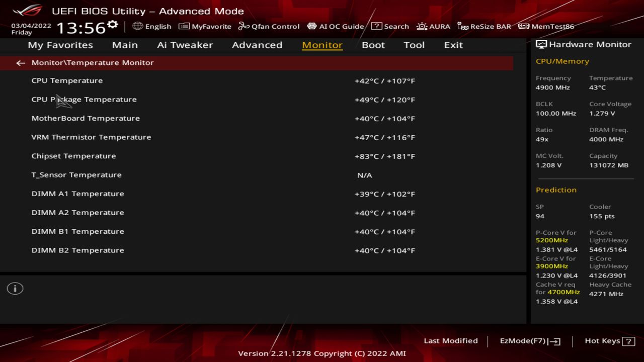Click the 4700MHz cache value

click(x=564, y=292)
